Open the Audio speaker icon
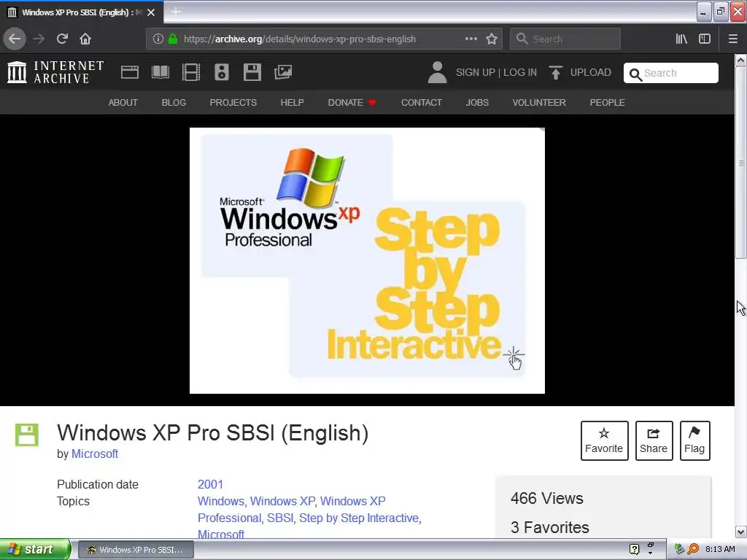 [222, 72]
